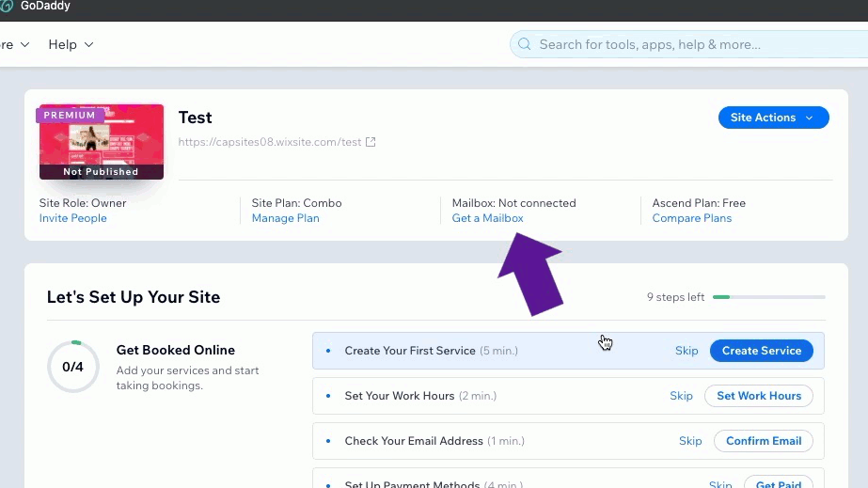Click the GoDaddy logo icon
This screenshot has height=488, width=868.
pyautogui.click(x=6, y=6)
